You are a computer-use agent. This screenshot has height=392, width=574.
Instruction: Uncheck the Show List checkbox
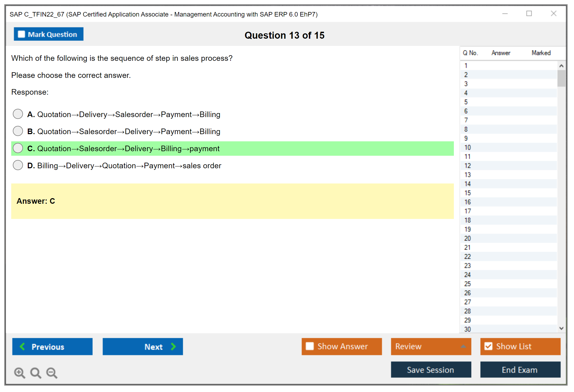(488, 346)
